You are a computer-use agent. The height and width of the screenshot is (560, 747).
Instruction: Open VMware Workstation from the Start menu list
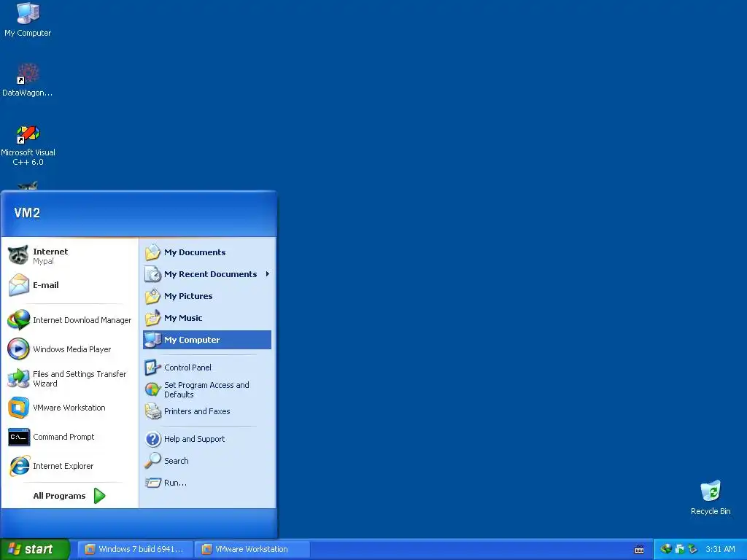click(69, 408)
